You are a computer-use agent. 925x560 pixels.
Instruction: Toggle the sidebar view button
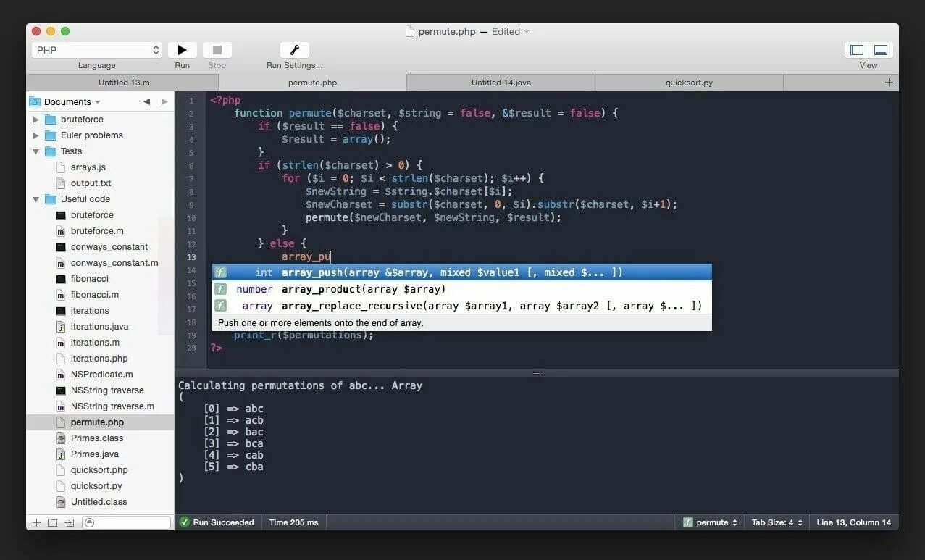857,50
